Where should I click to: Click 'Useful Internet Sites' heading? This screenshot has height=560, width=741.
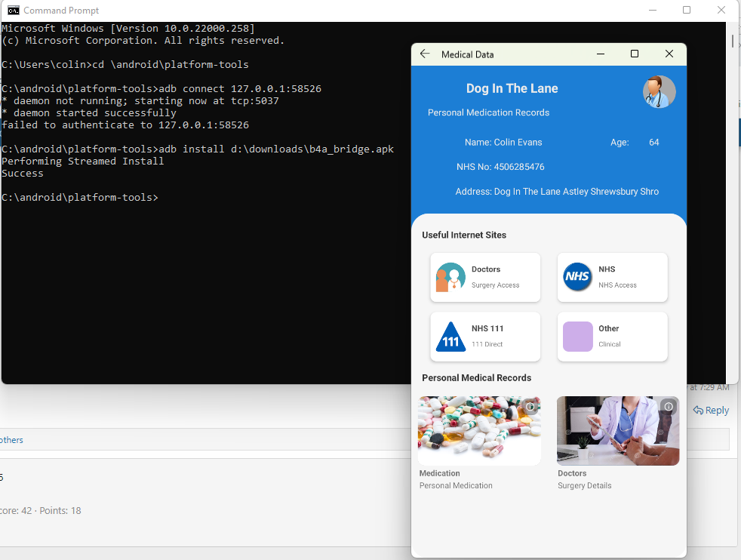463,235
